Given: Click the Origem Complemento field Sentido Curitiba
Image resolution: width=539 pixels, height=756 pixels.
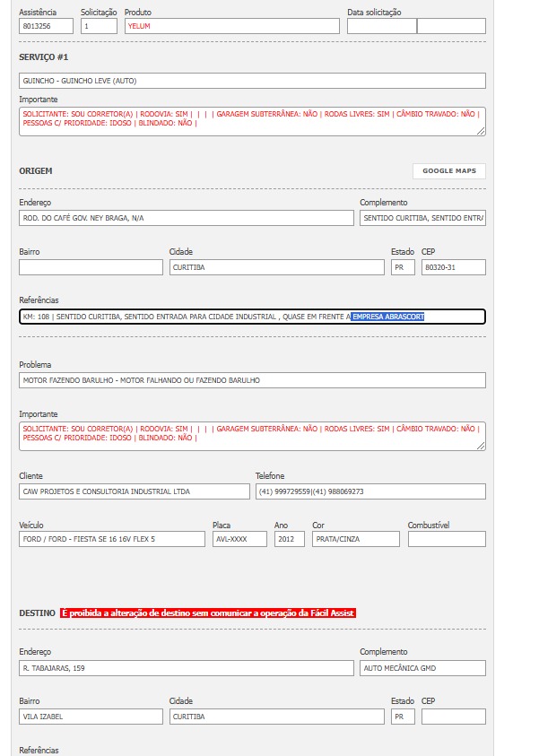Looking at the screenshot, I should click(422, 218).
